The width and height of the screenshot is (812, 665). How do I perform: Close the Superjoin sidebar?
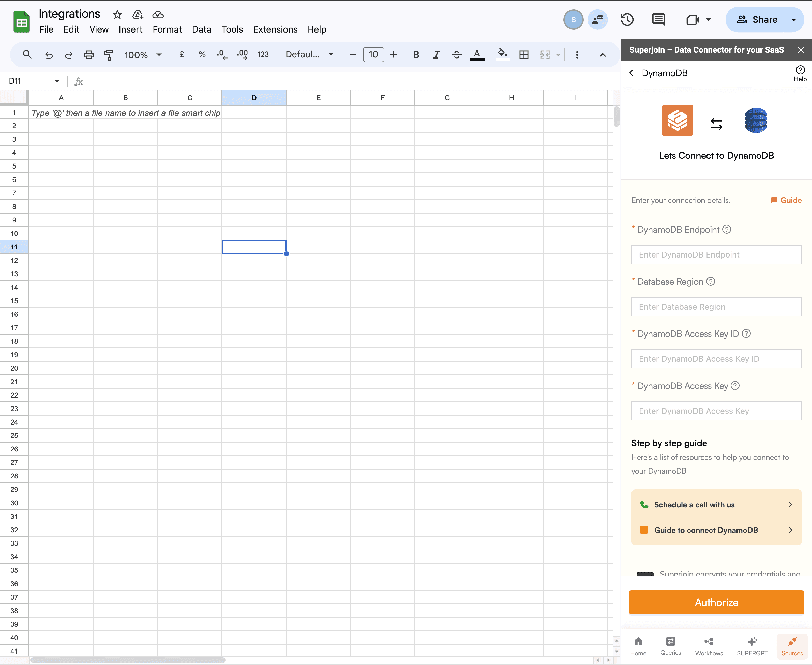click(801, 50)
